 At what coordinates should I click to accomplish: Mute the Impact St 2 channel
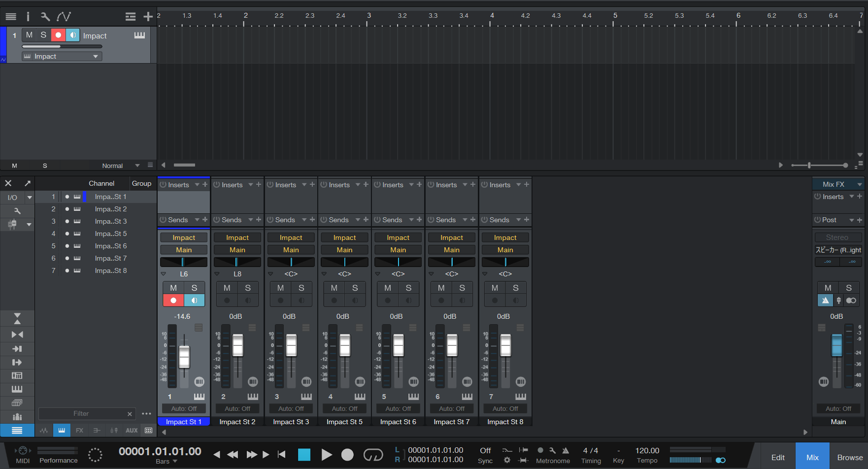[x=227, y=288]
